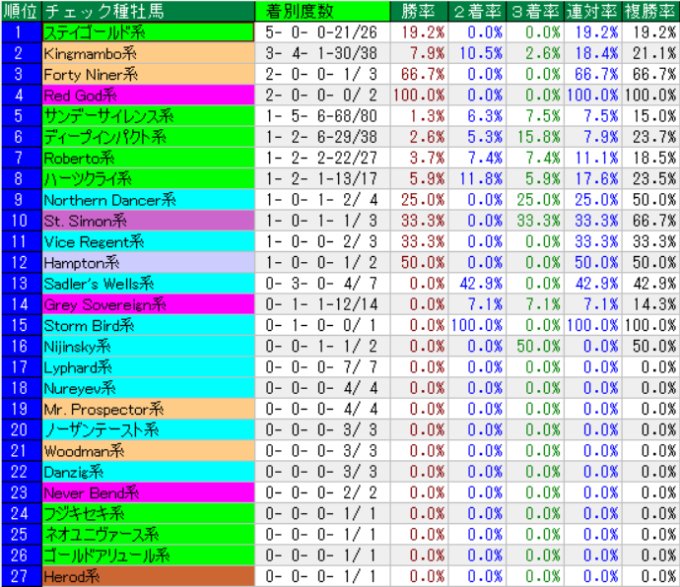This screenshot has width=680, height=587.
Task: Select the Northern Dancer系 cell
Action: tap(148, 200)
